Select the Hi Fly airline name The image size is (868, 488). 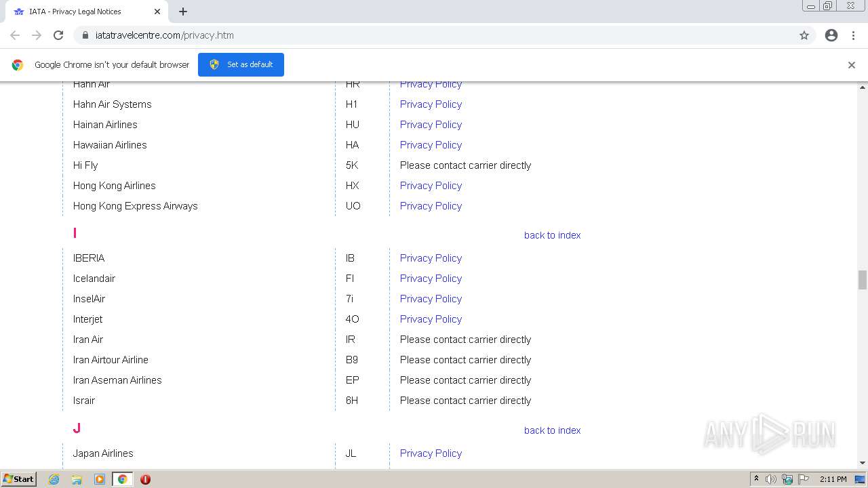[x=85, y=165]
